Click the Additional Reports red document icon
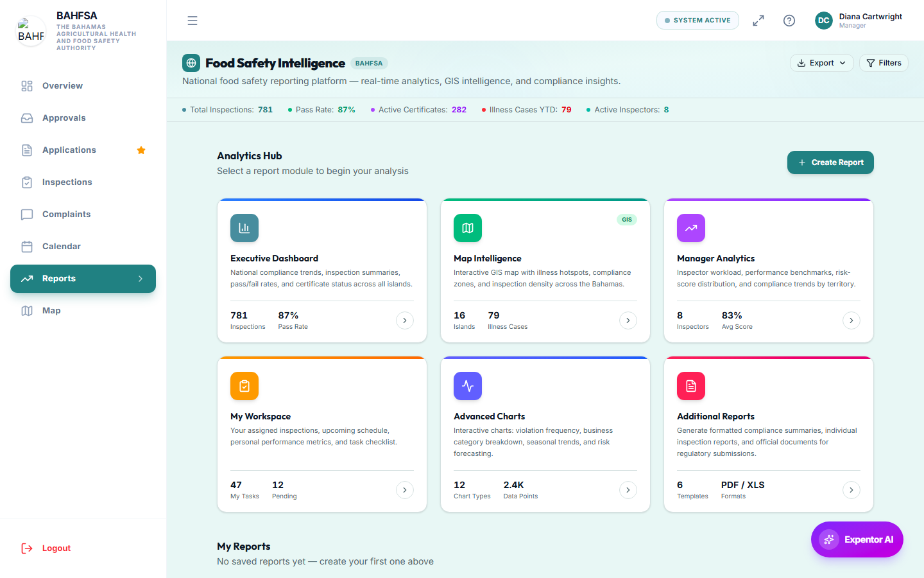This screenshot has width=924, height=578. pyautogui.click(x=691, y=386)
